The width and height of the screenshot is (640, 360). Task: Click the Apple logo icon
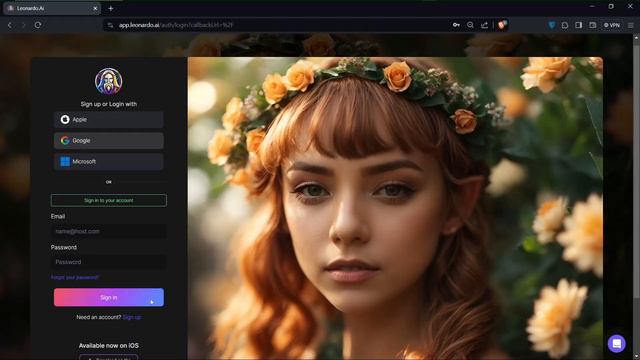(x=65, y=120)
